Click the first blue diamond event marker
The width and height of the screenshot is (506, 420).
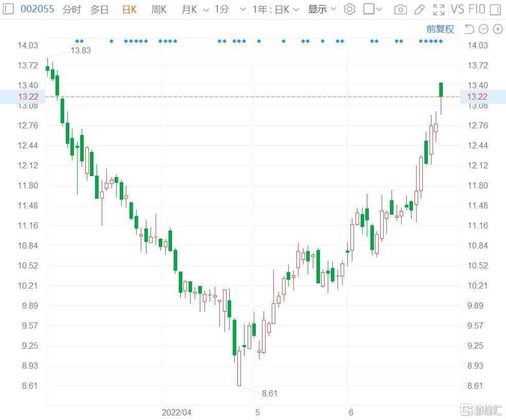[77, 41]
